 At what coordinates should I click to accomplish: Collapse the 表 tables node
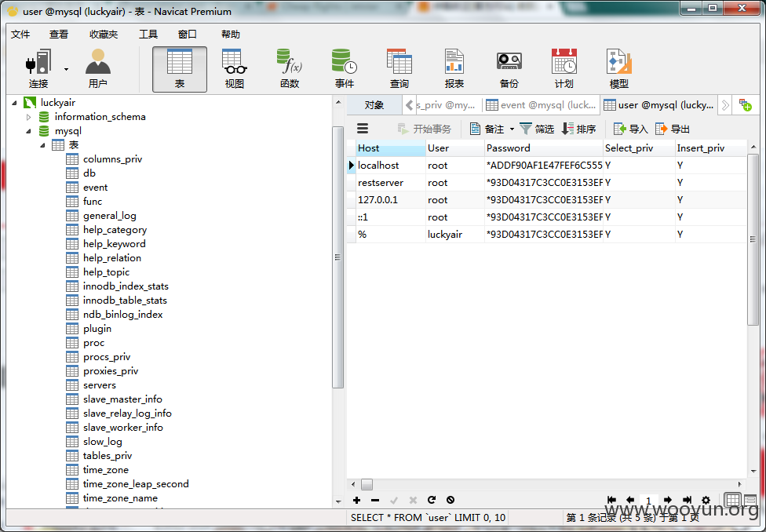pyautogui.click(x=42, y=145)
